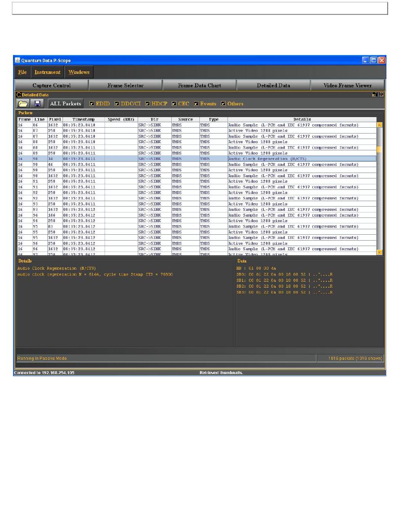
Task: Click the detach panel icon in Detailed Data header
Action: pos(374,94)
